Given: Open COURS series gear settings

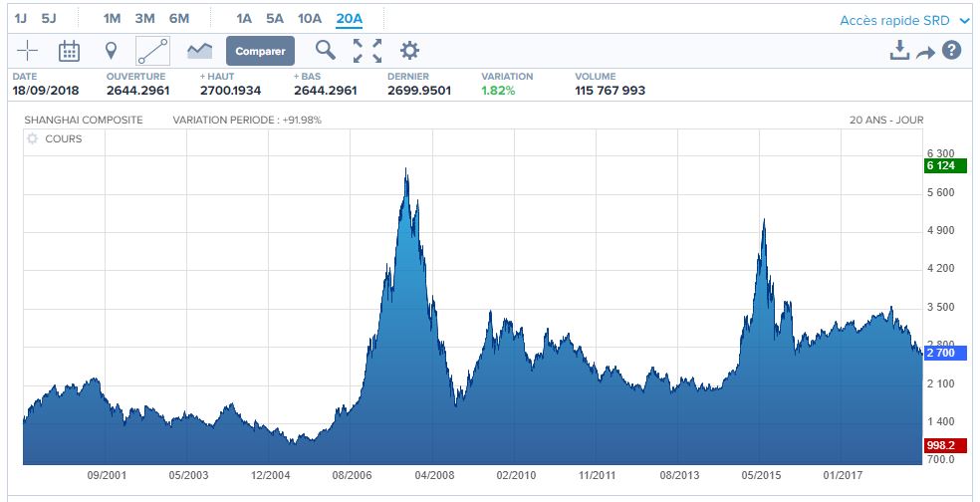Looking at the screenshot, I should coord(32,139).
